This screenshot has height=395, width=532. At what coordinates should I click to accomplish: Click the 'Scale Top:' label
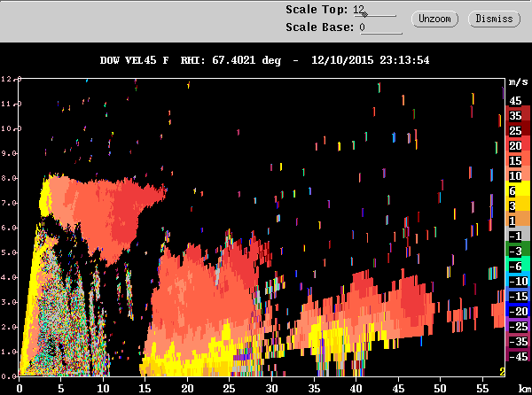click(x=317, y=10)
